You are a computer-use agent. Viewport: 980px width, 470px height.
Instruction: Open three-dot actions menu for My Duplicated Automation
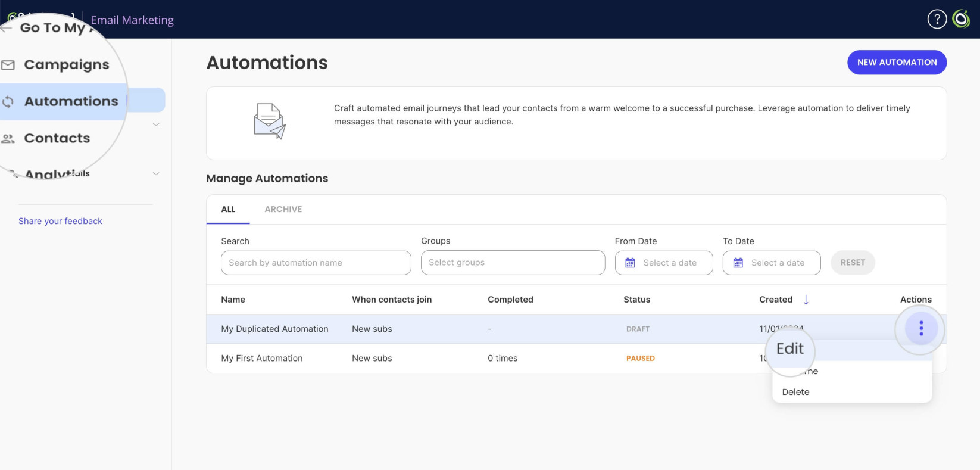920,328
